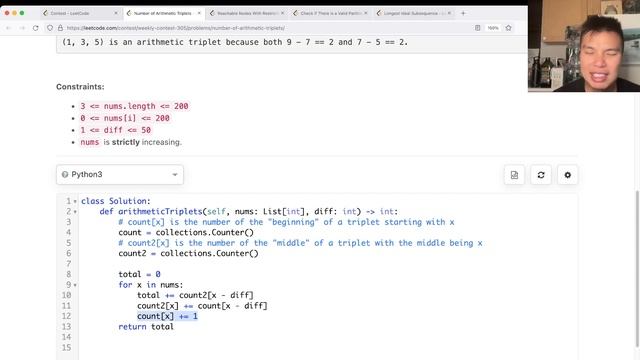
Task: Click the highlighted 'count[x] += 1' line
Action: point(167,316)
